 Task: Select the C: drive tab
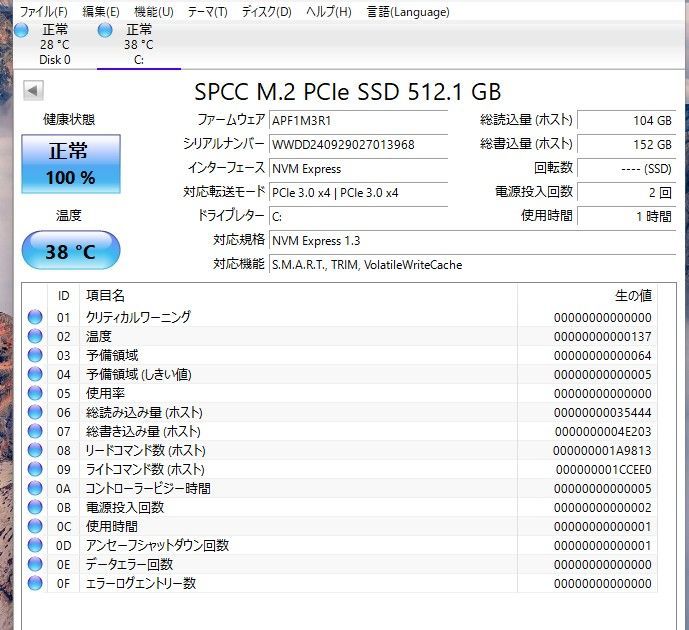tap(138, 45)
